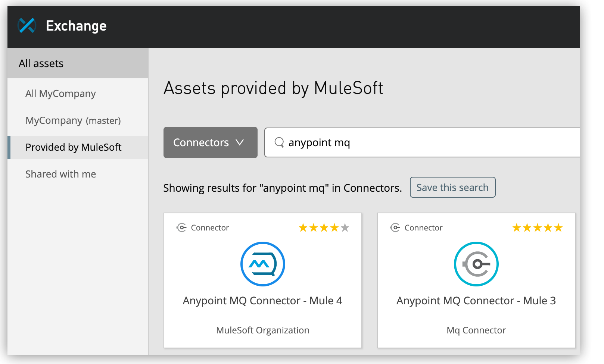This screenshot has width=604, height=364.
Task: Rate four stars on the Mule 4 connector
Action: (334, 227)
